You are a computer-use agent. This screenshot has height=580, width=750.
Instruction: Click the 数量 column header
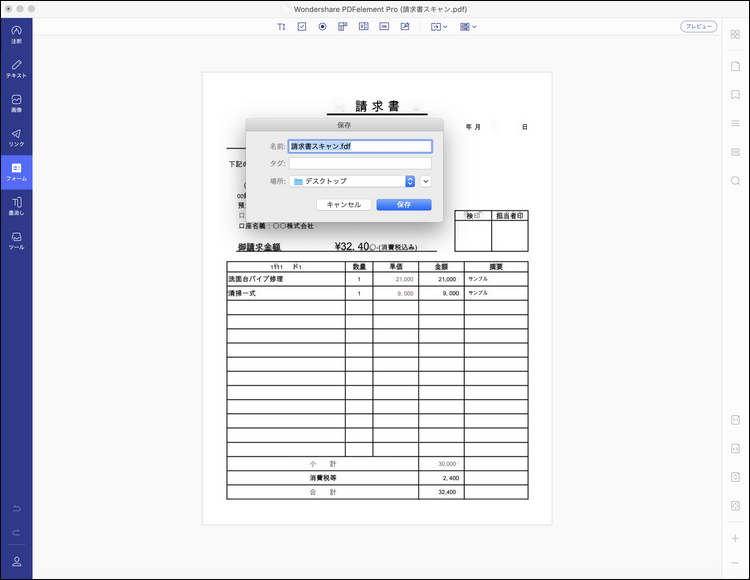[x=359, y=267]
